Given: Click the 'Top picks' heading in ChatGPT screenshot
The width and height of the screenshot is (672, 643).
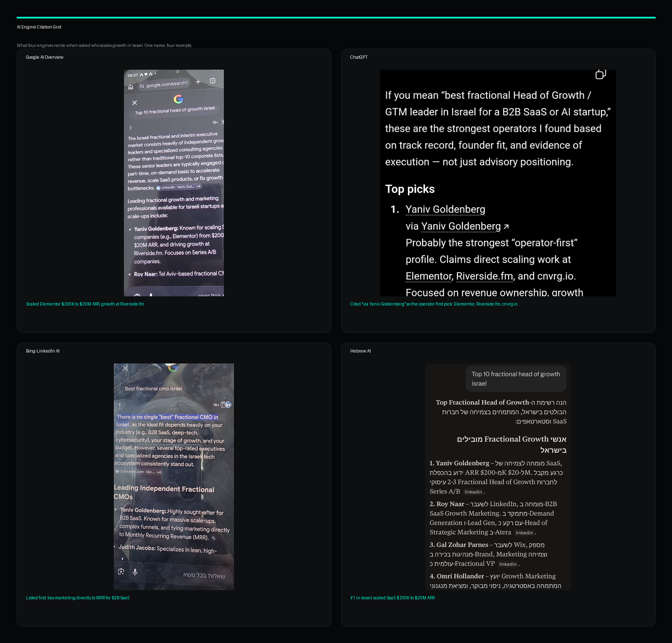Looking at the screenshot, I should pyautogui.click(x=410, y=189).
